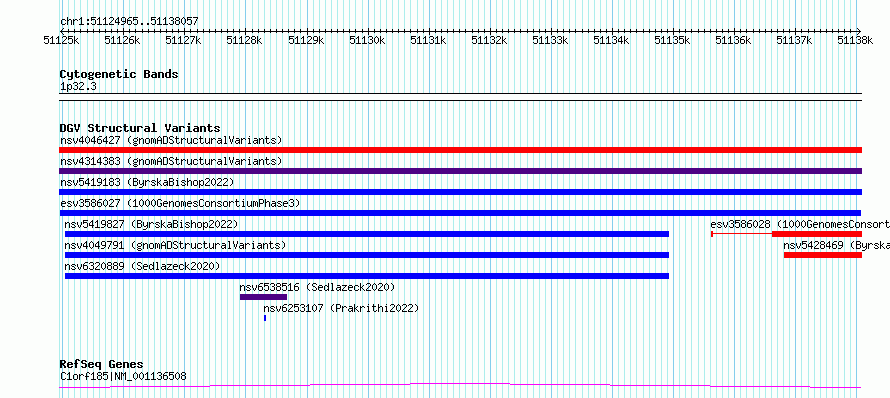Select the red esv3586028 variant bar
Image resolution: width=890 pixels, height=398 pixels.
point(817,234)
